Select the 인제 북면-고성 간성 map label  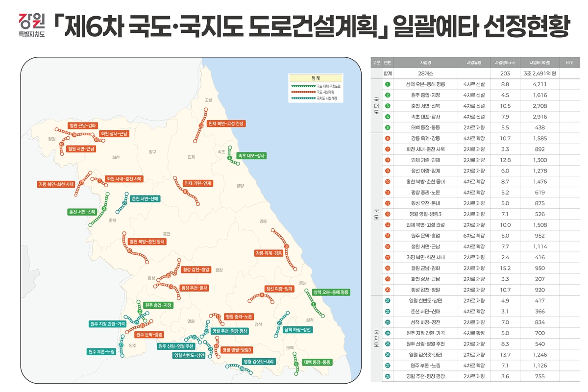tap(225, 123)
